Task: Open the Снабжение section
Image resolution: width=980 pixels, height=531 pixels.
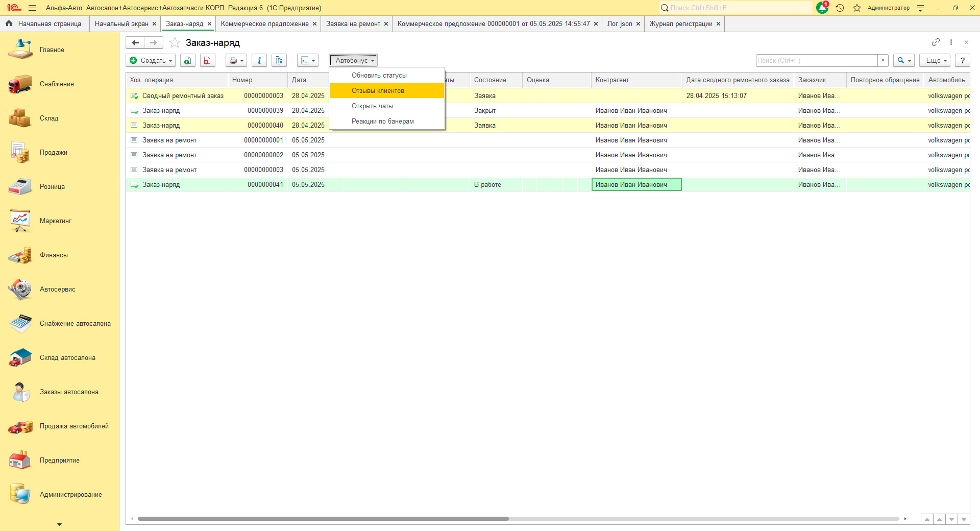Action: pos(57,84)
